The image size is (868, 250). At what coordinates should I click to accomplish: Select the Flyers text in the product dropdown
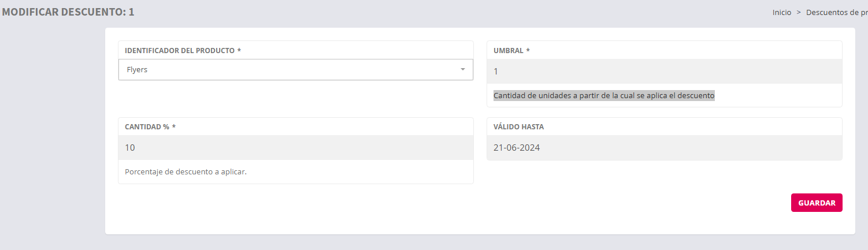[137, 70]
